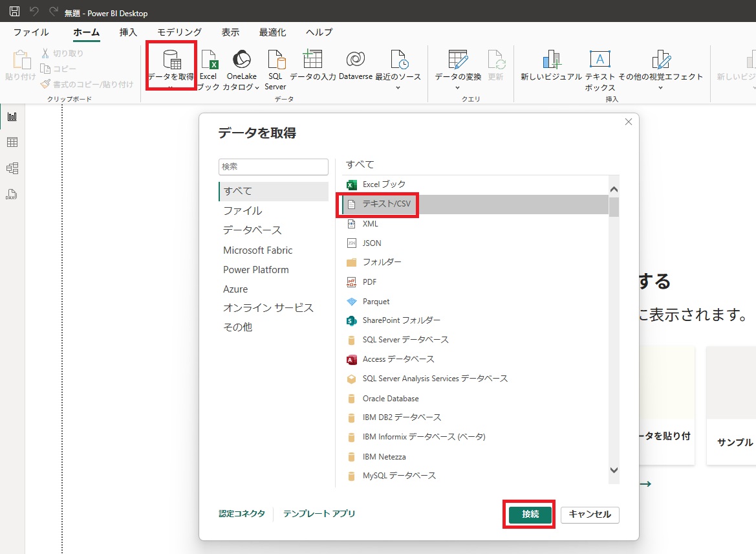Click the redo arrow in title bar

(54, 11)
